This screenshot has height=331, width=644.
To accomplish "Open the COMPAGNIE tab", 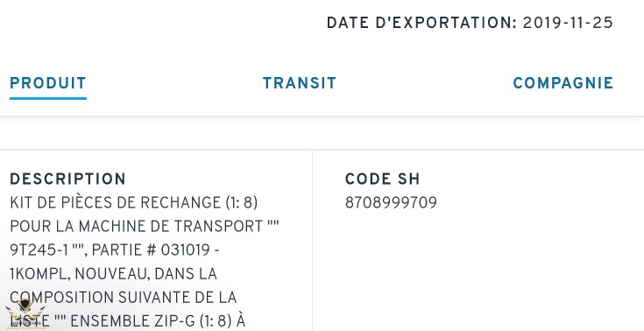I will [563, 83].
